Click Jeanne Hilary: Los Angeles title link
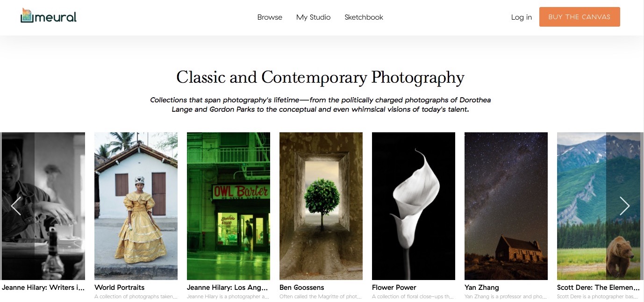 coord(228,288)
